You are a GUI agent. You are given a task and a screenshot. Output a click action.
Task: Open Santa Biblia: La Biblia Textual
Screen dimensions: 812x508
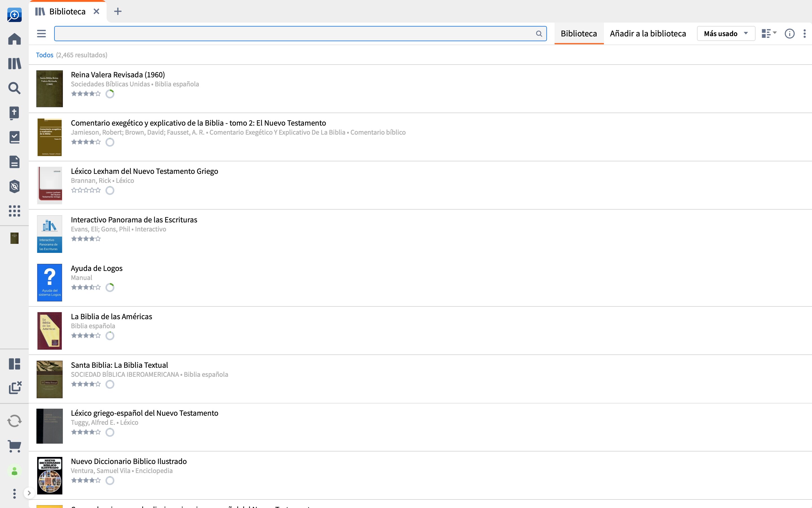[119, 365]
